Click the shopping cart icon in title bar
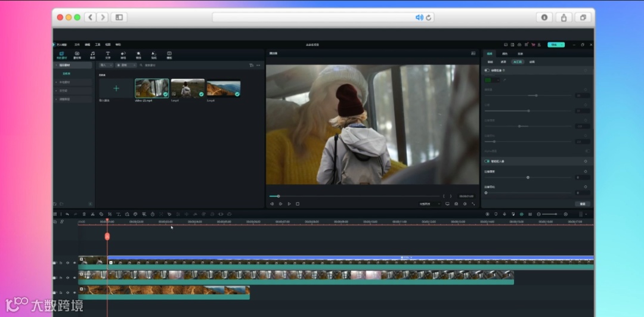 tap(533, 45)
